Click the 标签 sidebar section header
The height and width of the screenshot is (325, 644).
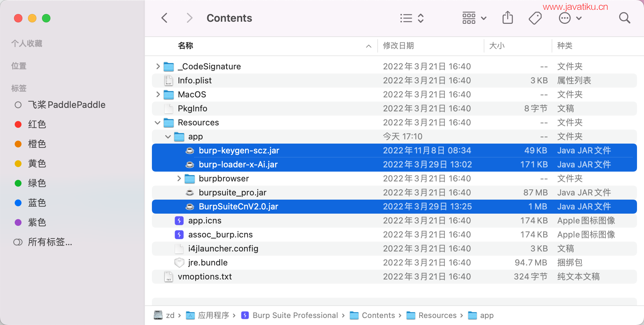click(19, 88)
